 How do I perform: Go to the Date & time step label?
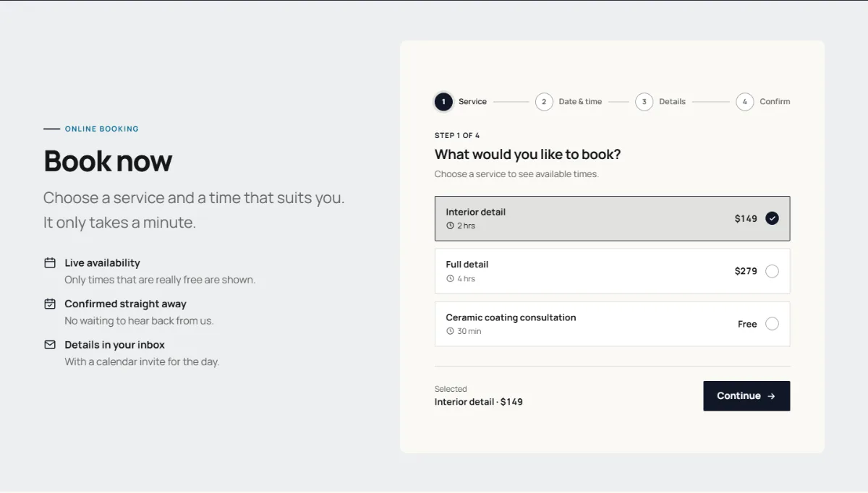tap(580, 102)
